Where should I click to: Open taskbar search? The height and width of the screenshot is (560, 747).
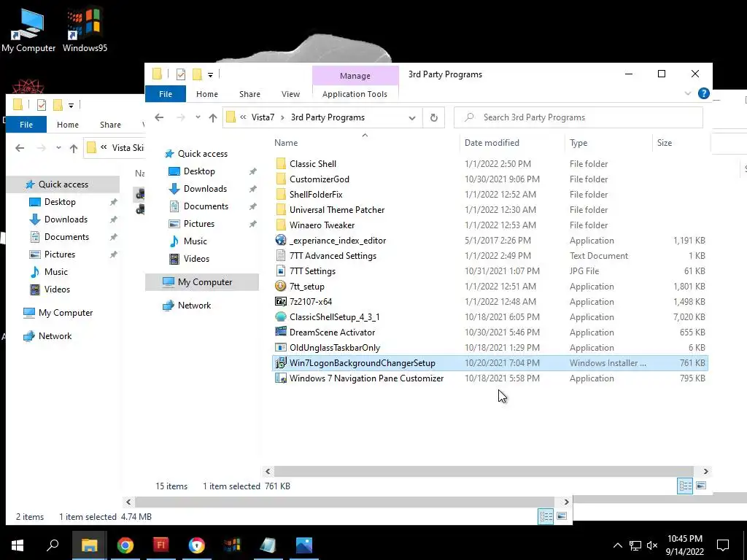pos(53,545)
